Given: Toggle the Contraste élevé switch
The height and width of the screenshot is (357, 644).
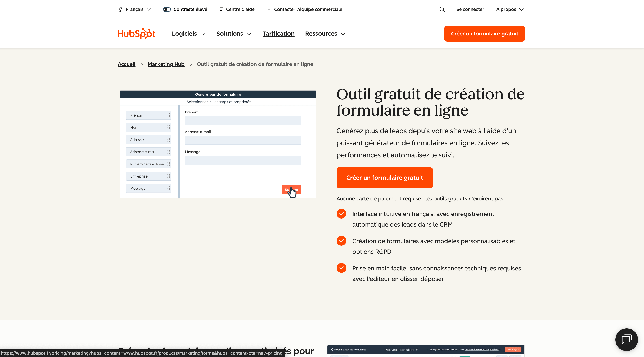Looking at the screenshot, I should [167, 9].
